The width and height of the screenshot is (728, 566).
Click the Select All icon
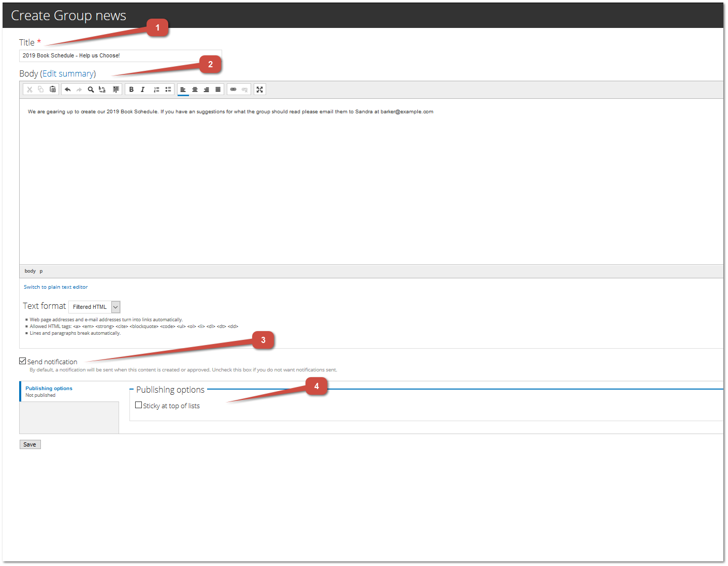pos(116,90)
